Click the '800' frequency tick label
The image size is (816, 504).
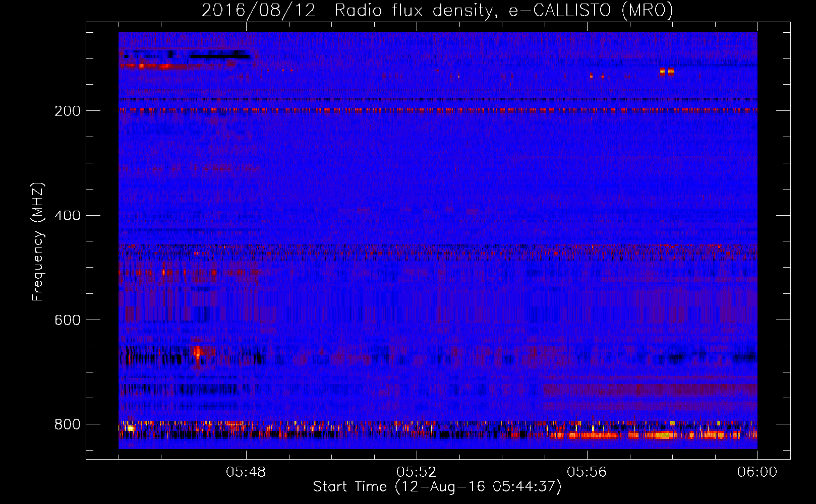click(68, 425)
